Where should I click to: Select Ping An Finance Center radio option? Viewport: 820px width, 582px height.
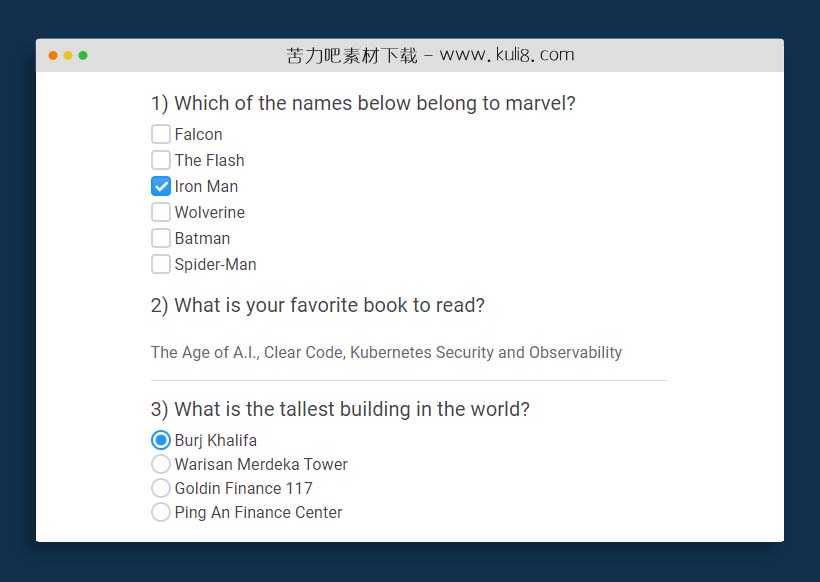160,512
